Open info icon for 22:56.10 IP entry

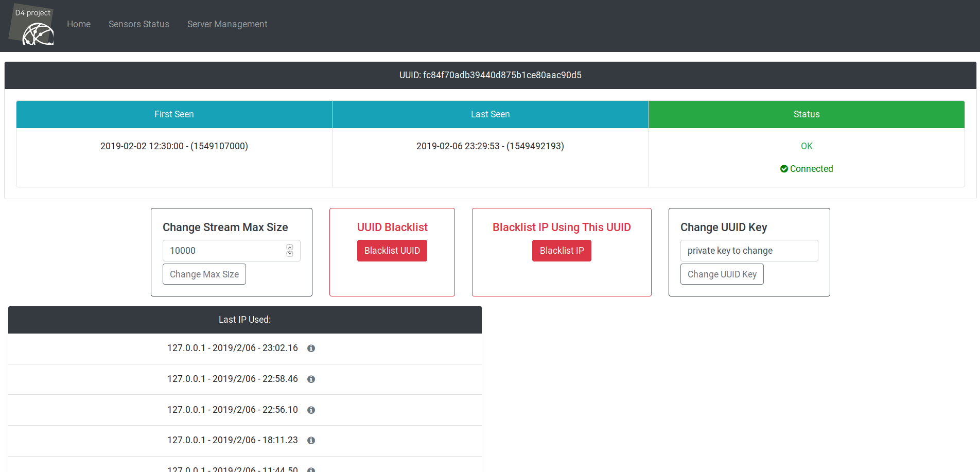pos(311,410)
